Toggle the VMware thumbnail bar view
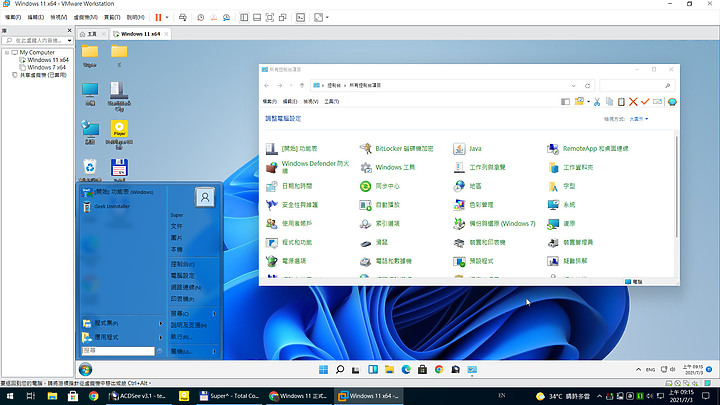720x405 pixels. 257,17
